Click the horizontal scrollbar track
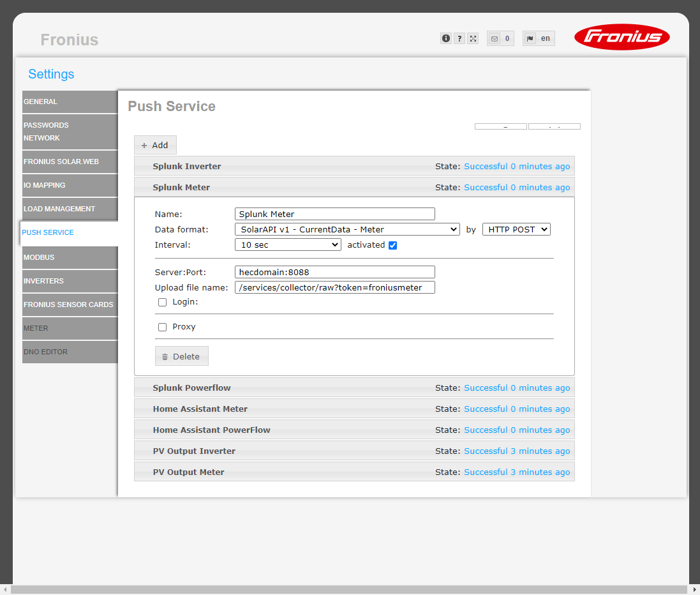Viewport: 700px width, 595px height. [348, 590]
